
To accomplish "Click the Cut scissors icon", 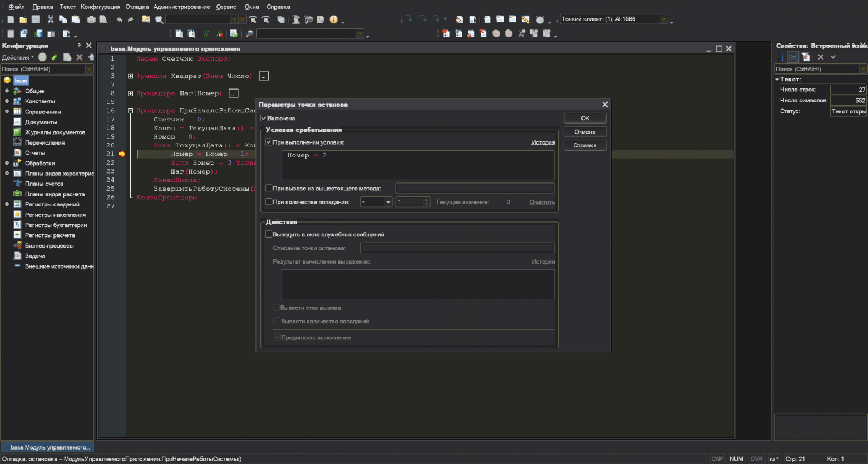I will click(51, 19).
